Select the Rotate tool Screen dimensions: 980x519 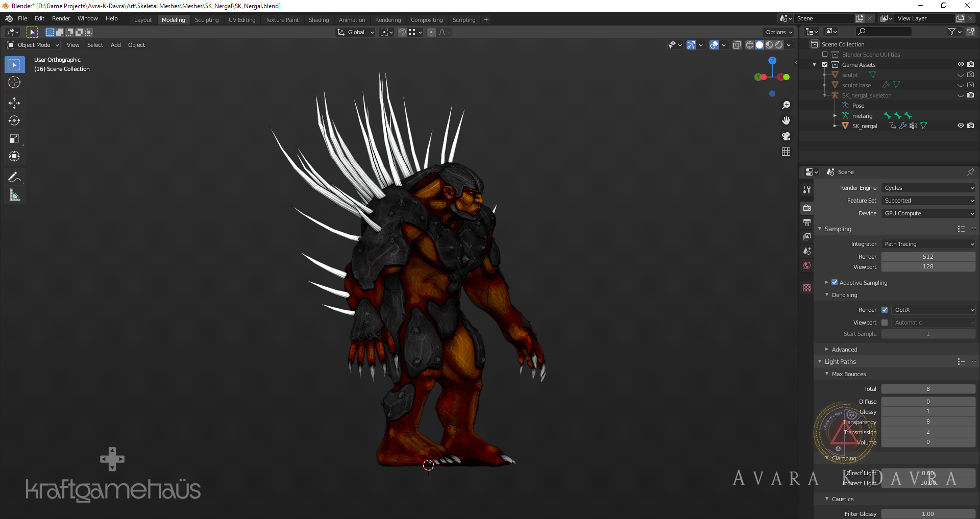click(14, 121)
